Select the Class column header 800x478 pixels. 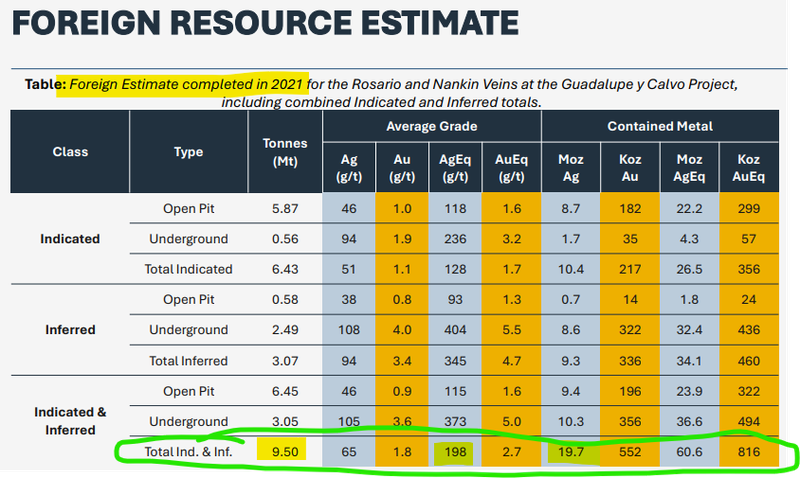(x=70, y=152)
